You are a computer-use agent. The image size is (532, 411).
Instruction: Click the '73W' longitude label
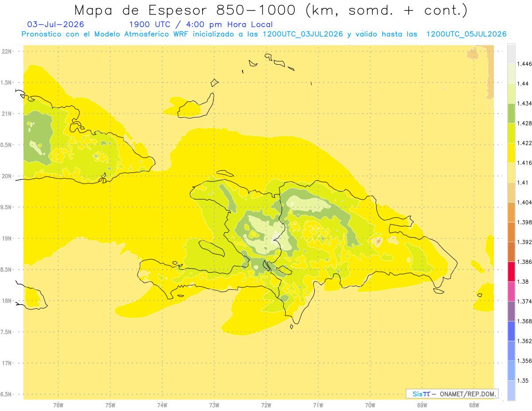(214, 405)
